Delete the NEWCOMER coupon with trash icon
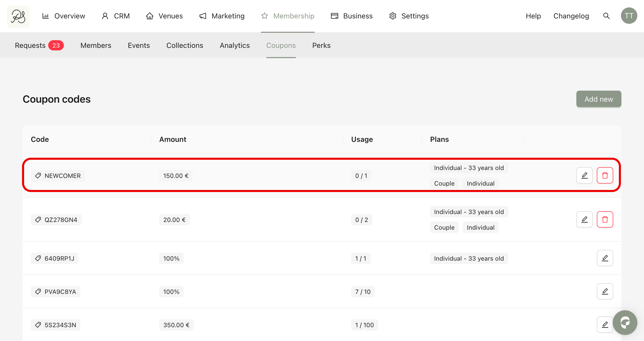The height and width of the screenshot is (341, 644). click(605, 175)
